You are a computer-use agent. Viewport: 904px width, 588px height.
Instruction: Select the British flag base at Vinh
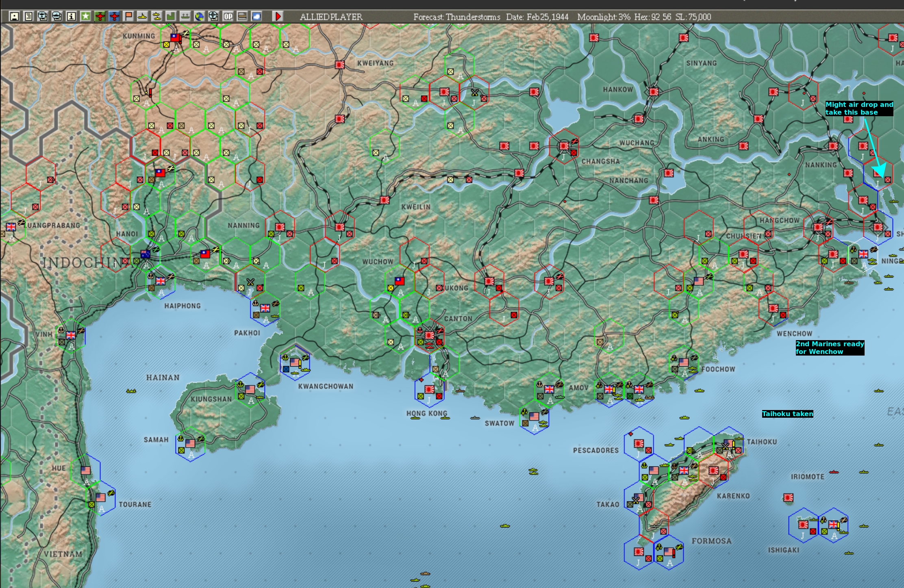(71, 335)
